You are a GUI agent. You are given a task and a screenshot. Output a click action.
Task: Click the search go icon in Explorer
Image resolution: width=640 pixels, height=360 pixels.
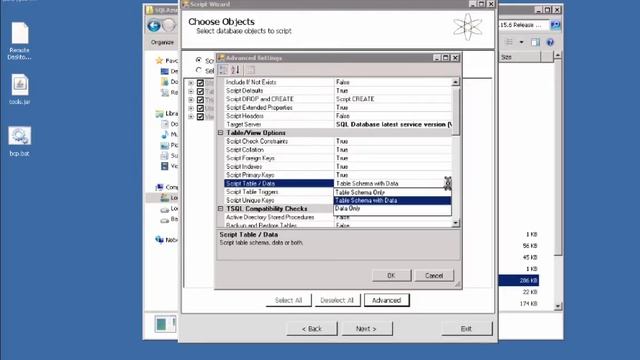tap(555, 25)
